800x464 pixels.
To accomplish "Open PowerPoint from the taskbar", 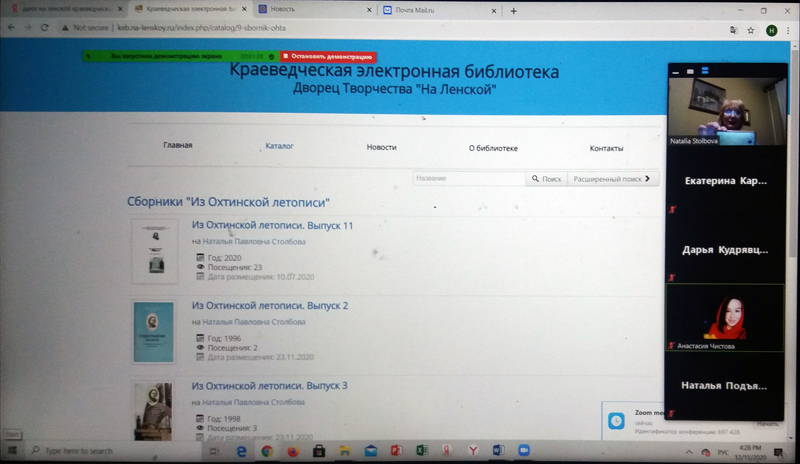I will [396, 451].
